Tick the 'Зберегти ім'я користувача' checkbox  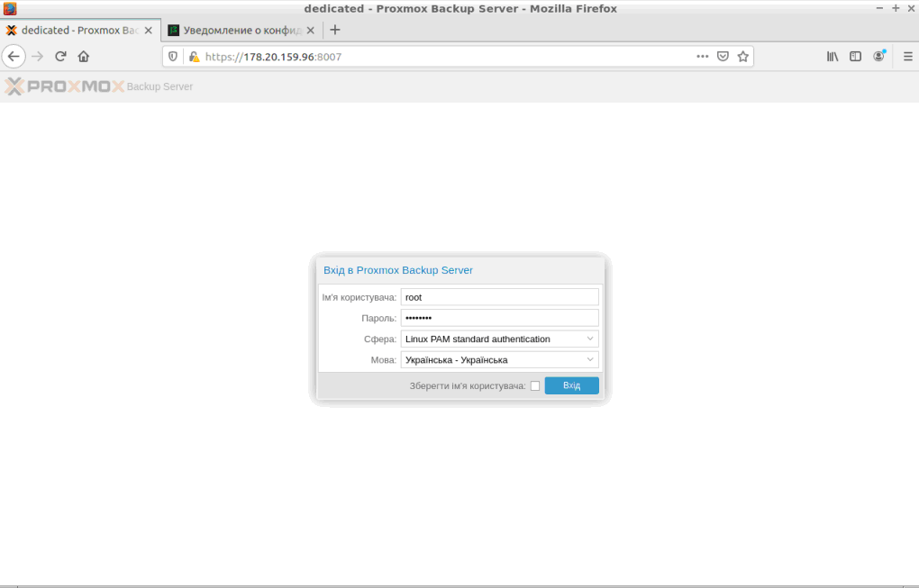pos(535,386)
